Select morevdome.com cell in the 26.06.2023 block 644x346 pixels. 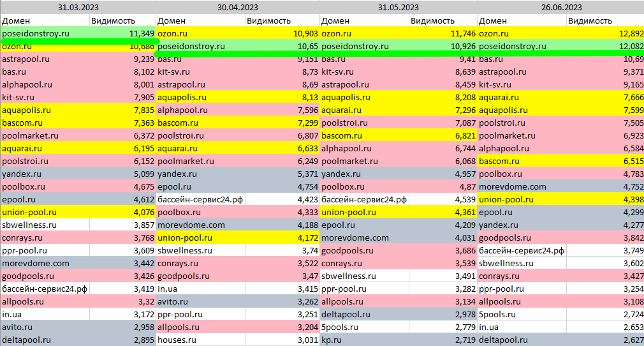tap(522, 186)
